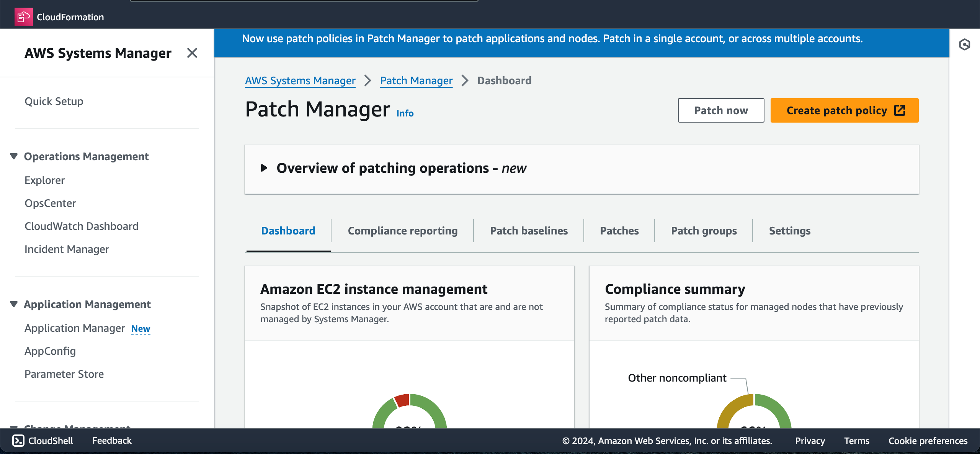Open the Terms link in the footer
This screenshot has width=980, height=454.
pyautogui.click(x=856, y=441)
